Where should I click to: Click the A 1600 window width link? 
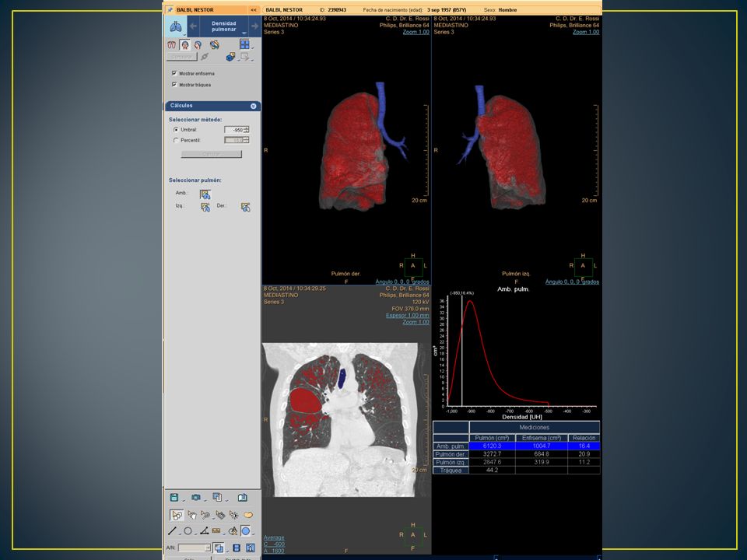274,551
